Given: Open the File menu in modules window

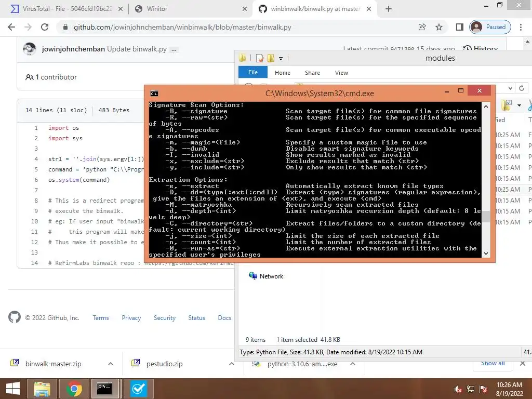Looking at the screenshot, I should point(253,72).
